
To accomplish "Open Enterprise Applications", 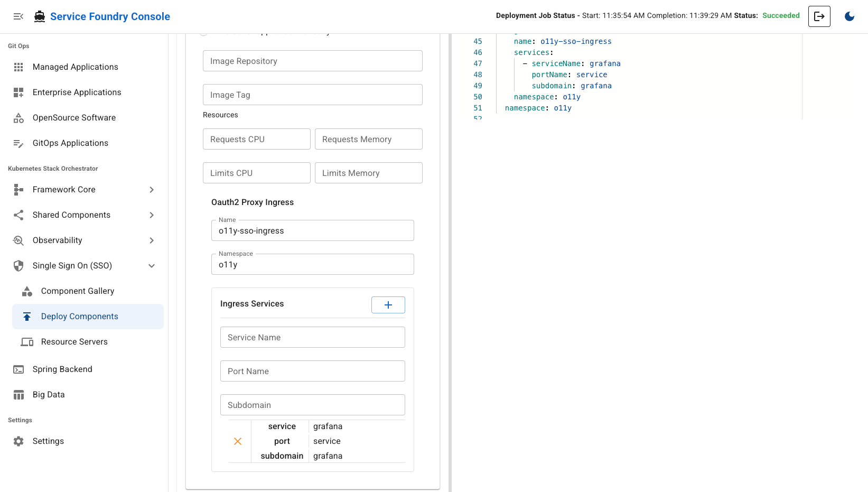I will coord(77,92).
